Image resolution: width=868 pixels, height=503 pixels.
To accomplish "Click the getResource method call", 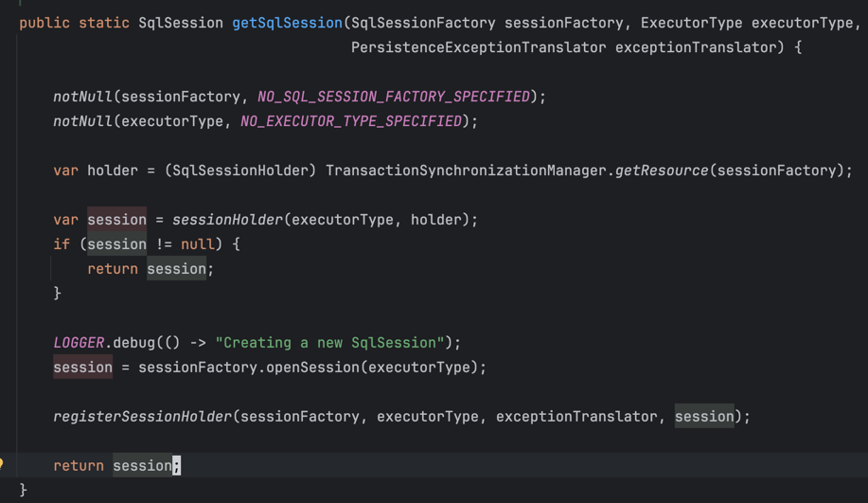I will (662, 171).
